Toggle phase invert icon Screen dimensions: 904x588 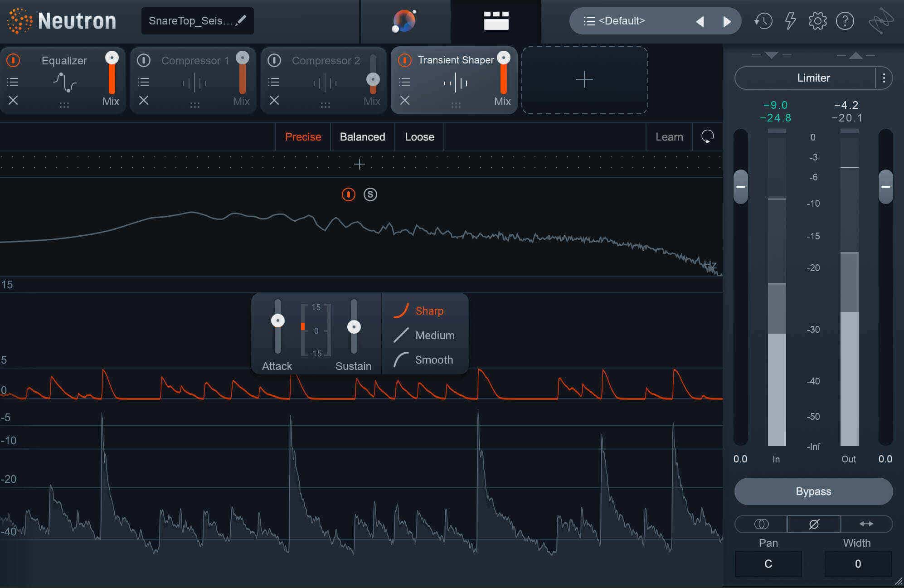point(814,524)
